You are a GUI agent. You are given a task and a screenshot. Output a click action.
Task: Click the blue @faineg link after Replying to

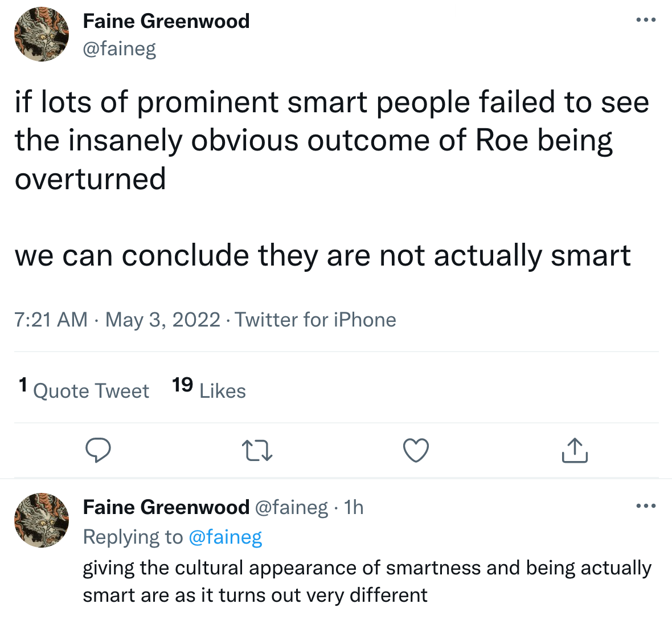pos(225,537)
